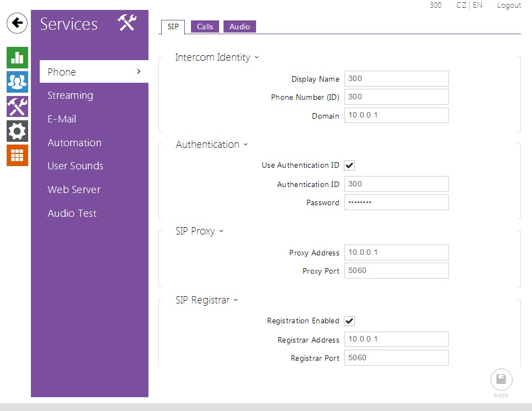Click the crossed tools icon beside Services title

tap(127, 23)
